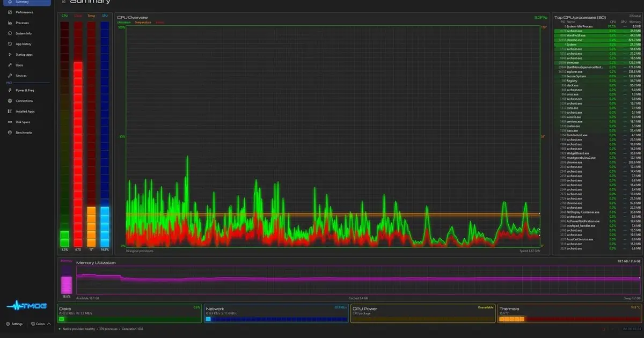Open the Disks summary card
This screenshot has height=338, width=644.
tap(129, 313)
